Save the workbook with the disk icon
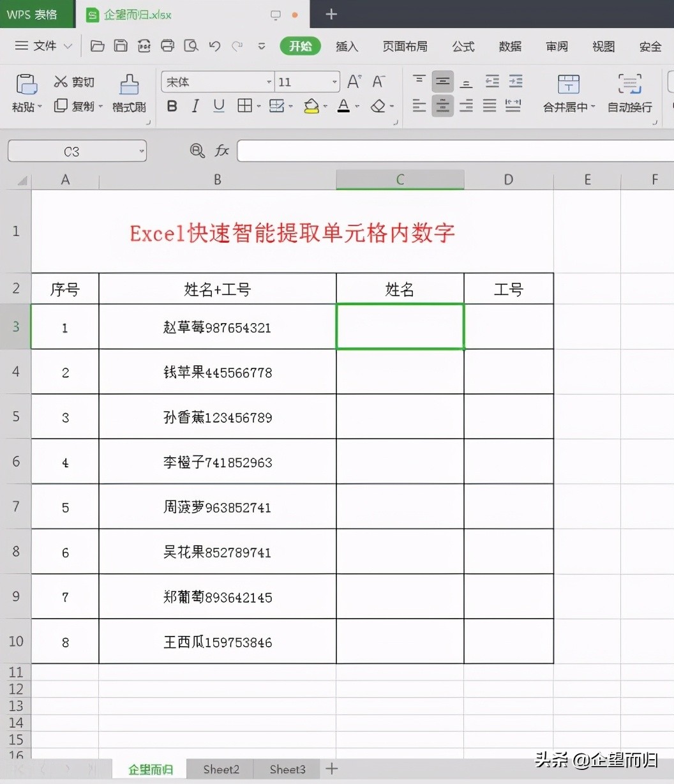The width and height of the screenshot is (674, 784). (121, 46)
